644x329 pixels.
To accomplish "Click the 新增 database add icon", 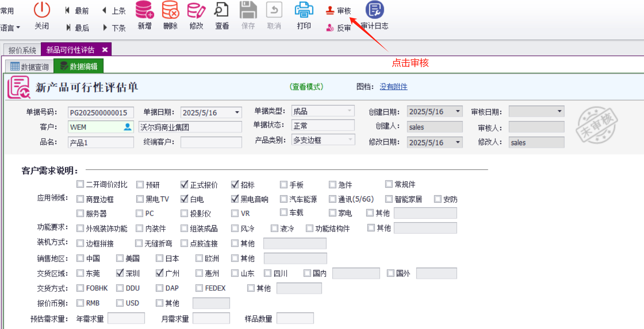I will [x=144, y=10].
